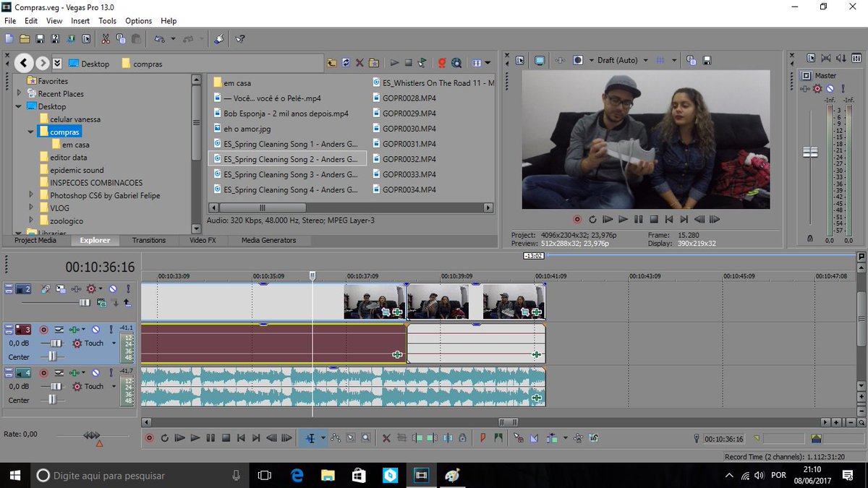Start preview of selected Explorer media
Image resolution: width=868 pixels, height=488 pixels.
[x=394, y=63]
